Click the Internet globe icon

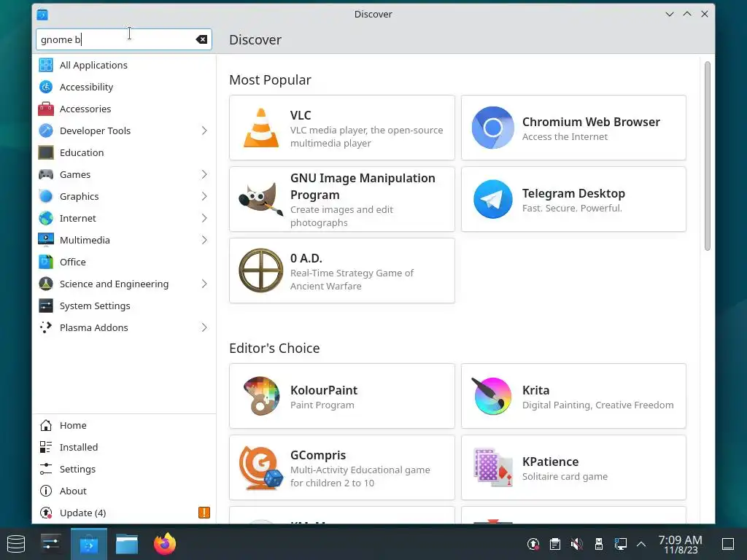pyautogui.click(x=46, y=219)
